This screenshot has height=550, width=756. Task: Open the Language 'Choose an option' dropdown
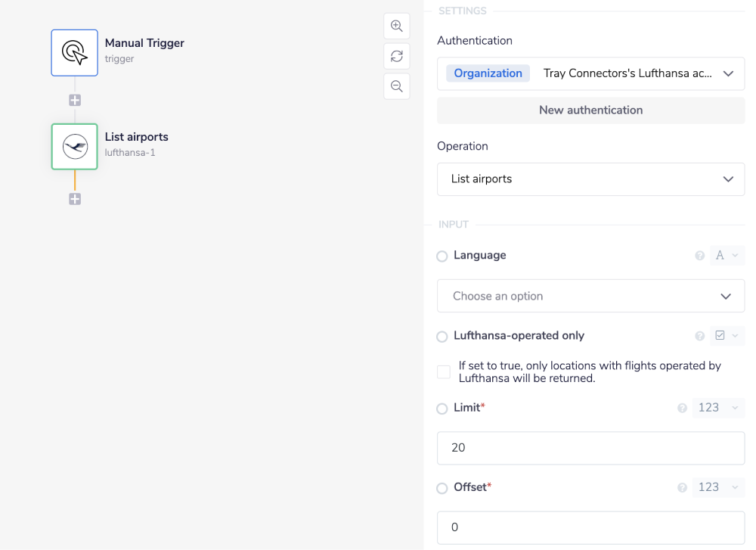pos(590,296)
